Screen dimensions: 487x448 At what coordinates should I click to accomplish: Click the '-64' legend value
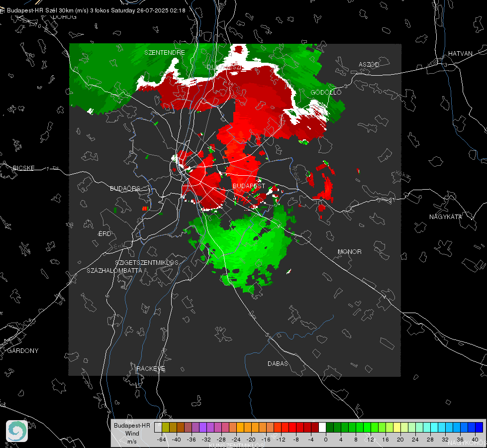162,440
